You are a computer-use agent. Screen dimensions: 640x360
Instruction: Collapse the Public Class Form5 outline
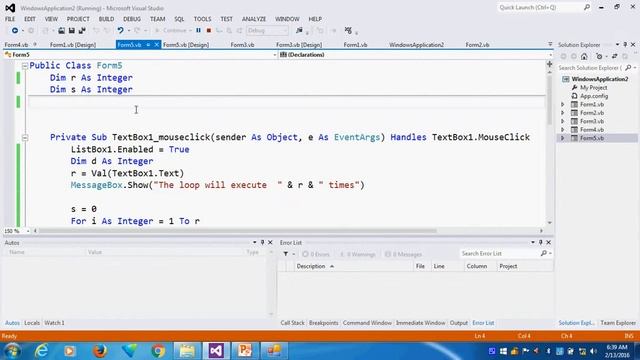pyautogui.click(x=25, y=66)
